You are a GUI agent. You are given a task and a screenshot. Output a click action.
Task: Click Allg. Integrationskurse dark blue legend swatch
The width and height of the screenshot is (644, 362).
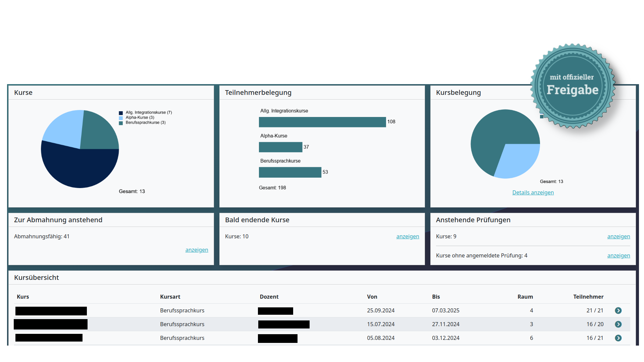click(x=121, y=113)
